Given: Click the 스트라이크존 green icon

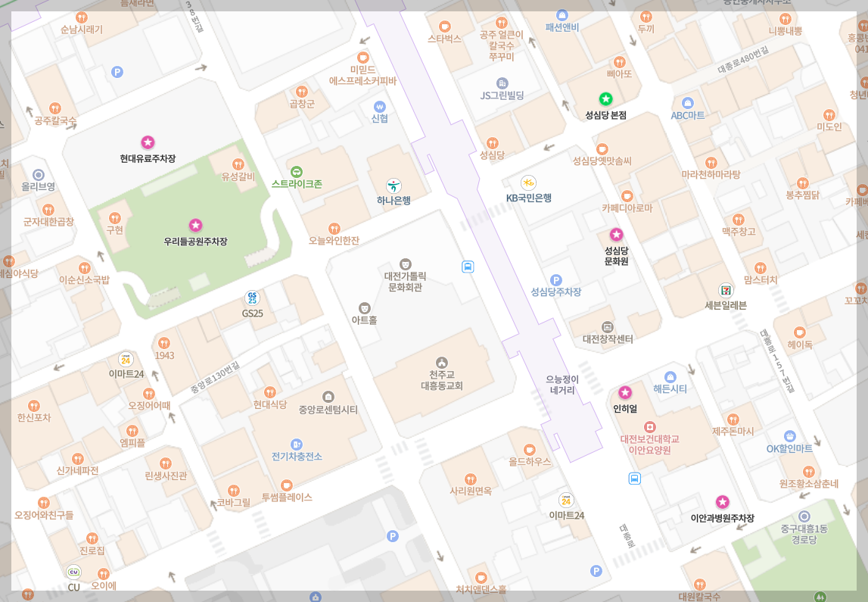Looking at the screenshot, I should (x=296, y=172).
